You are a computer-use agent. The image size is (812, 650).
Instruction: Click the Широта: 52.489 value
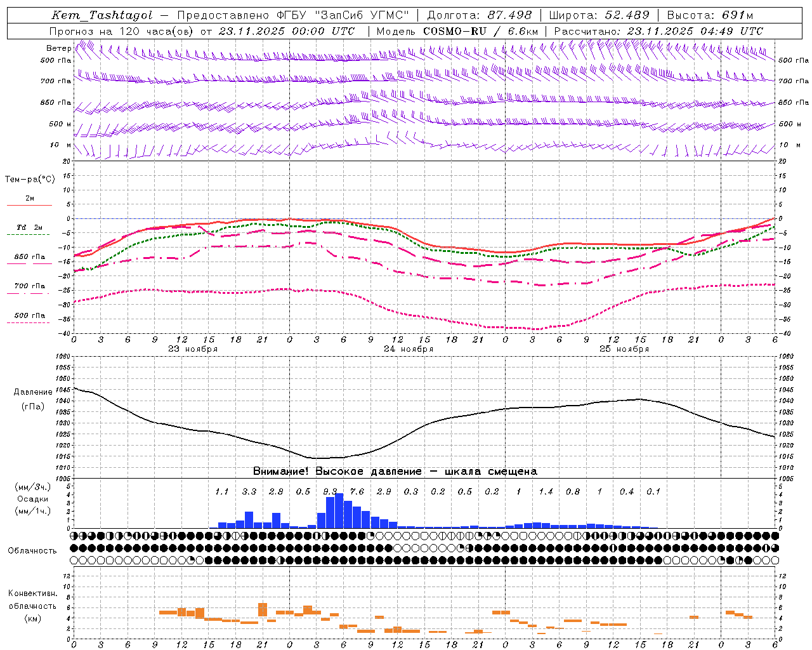pos(599,15)
